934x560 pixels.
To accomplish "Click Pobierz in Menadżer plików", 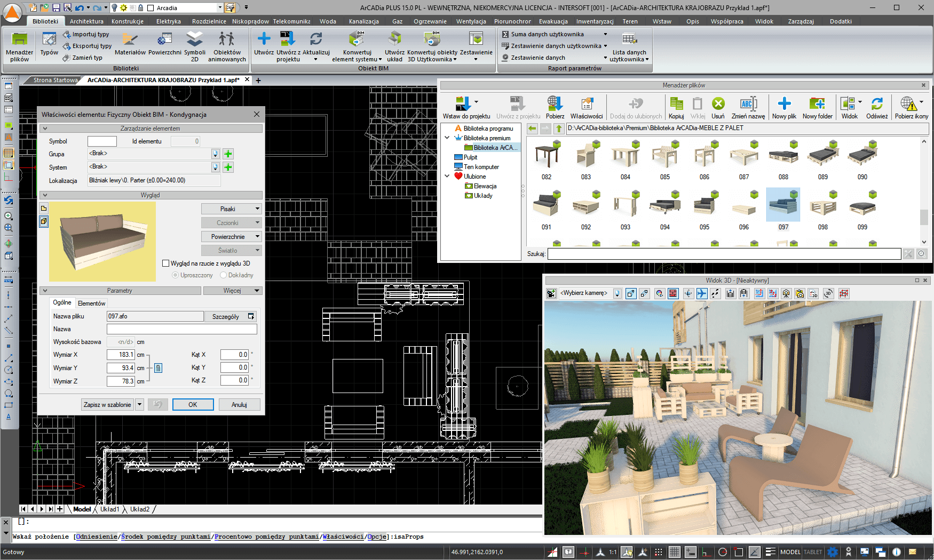I will click(x=555, y=107).
